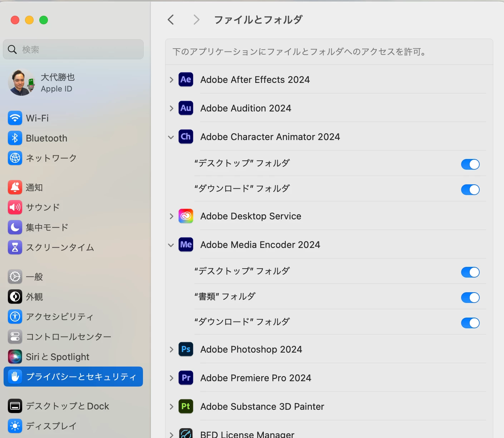Collapse the Adobe Media Encoder 2024 section
This screenshot has width=504, height=438.
(171, 245)
